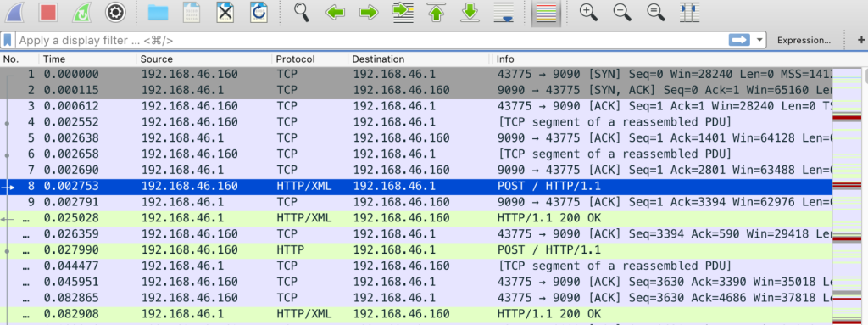The height and width of the screenshot is (325, 868).
Task: Sort packets by the No. column
Action: 19,59
